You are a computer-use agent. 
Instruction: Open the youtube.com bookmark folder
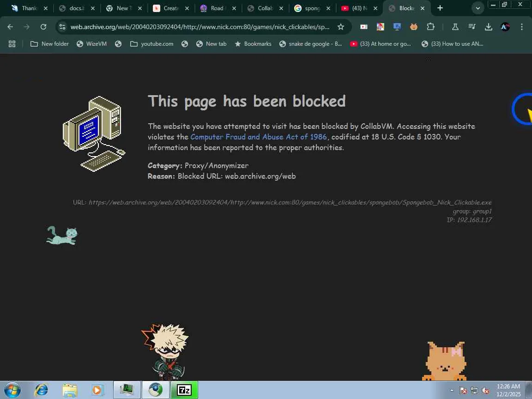tap(151, 44)
